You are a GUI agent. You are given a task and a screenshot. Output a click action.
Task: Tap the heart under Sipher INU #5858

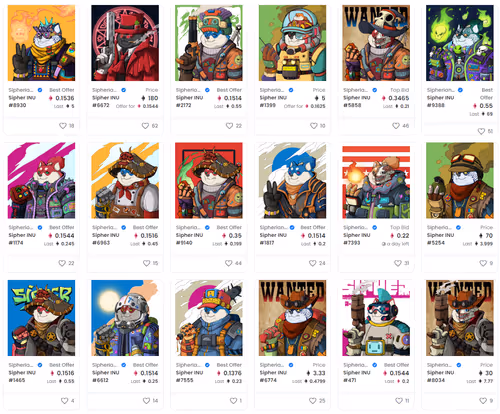(x=396, y=126)
